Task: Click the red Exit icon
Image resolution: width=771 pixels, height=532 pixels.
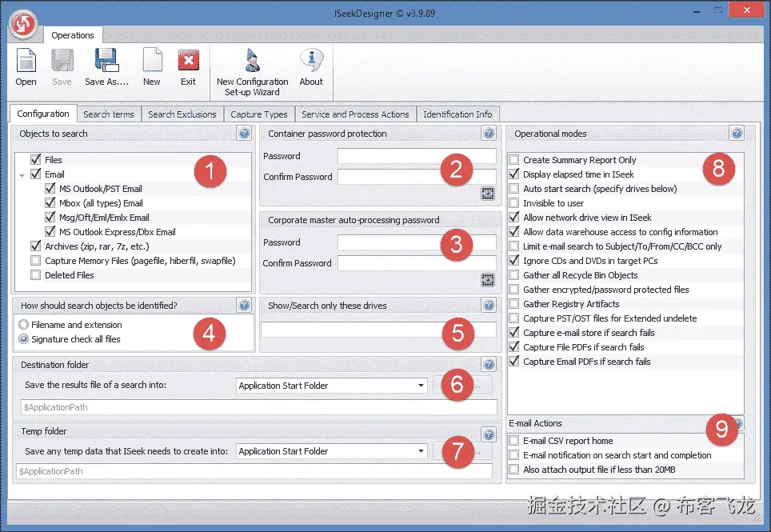Action: click(x=188, y=62)
